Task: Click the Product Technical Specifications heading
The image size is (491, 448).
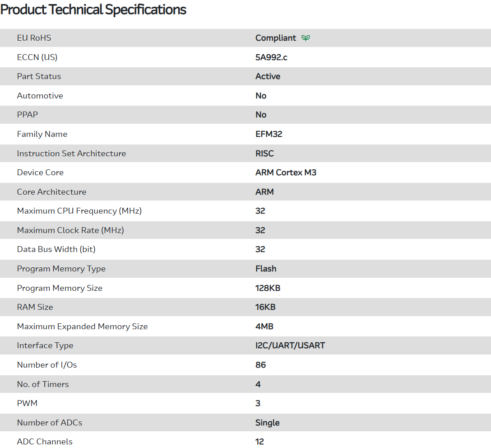Action: pos(93,9)
